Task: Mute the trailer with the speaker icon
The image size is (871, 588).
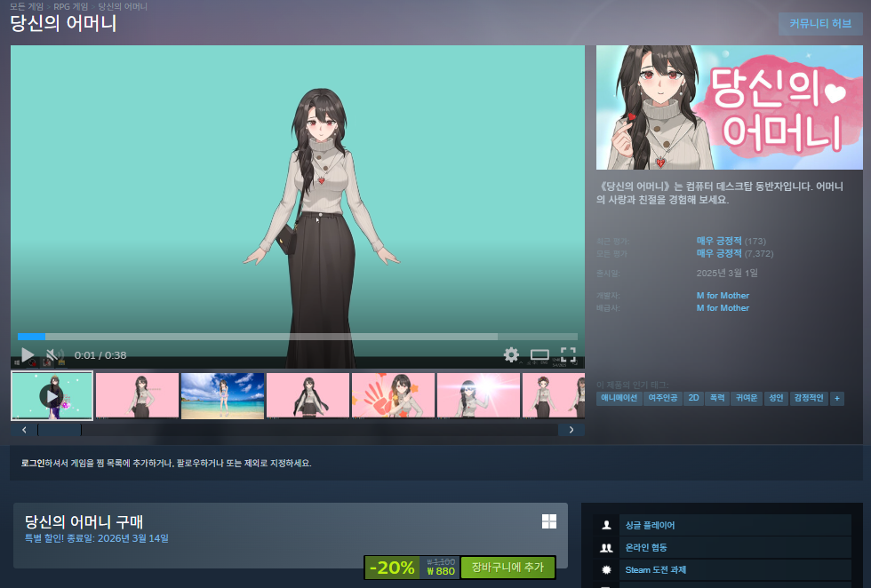Action: (52, 354)
